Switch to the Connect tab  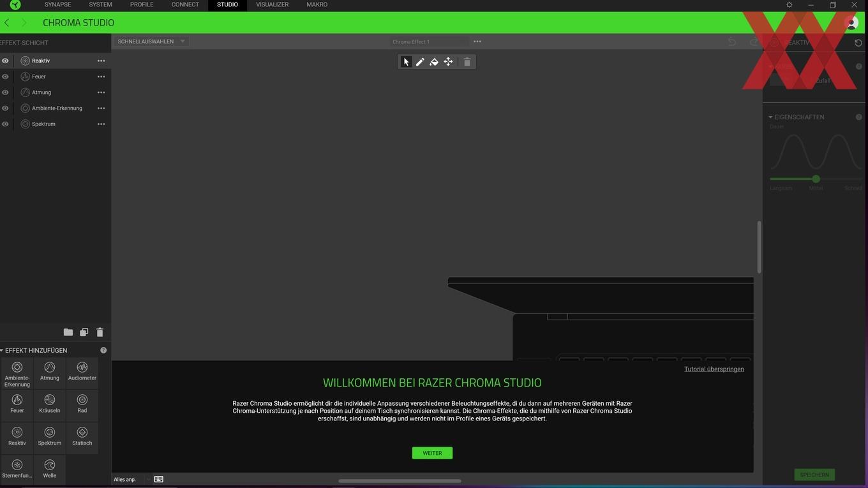click(x=185, y=4)
